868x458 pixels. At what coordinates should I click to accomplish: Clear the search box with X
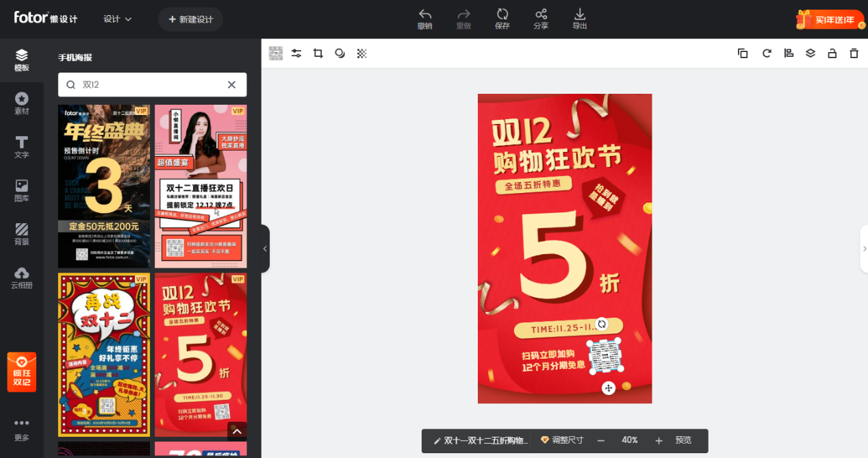tap(231, 85)
